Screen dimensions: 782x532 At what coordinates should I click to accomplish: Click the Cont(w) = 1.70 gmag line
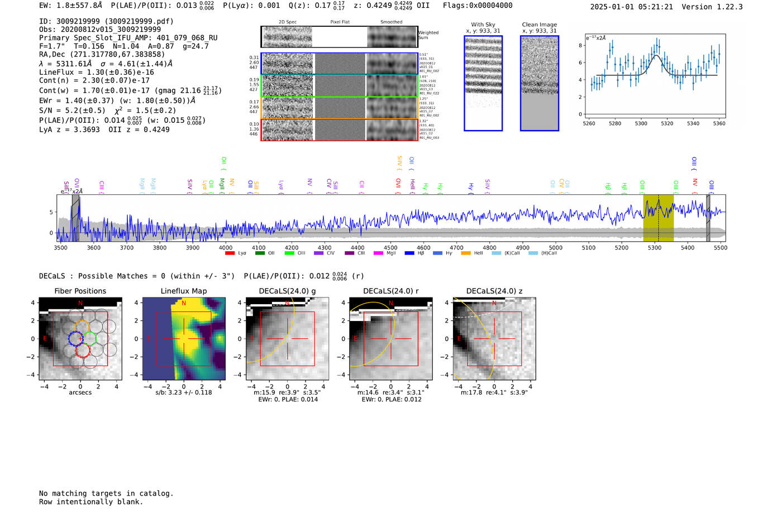(x=130, y=90)
